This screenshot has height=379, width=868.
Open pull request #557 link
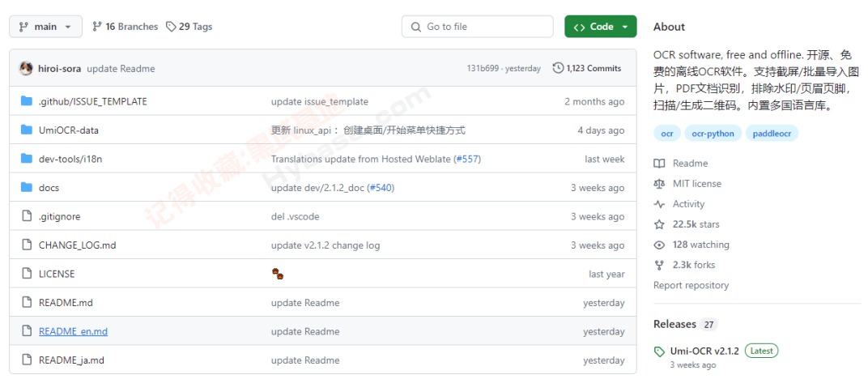(467, 160)
